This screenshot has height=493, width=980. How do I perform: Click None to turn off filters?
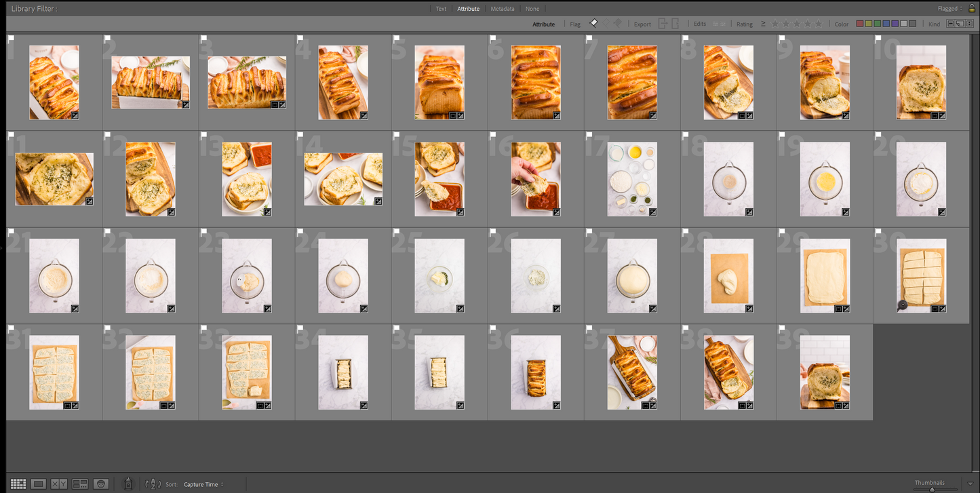click(x=532, y=9)
